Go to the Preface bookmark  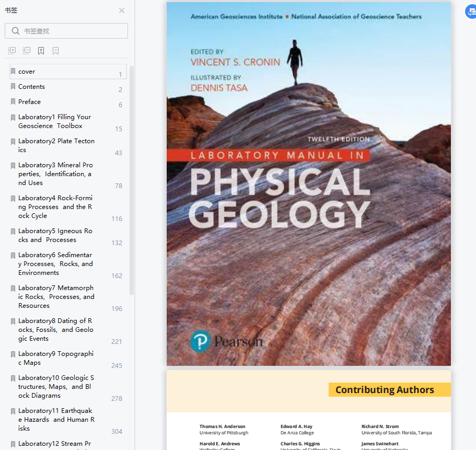[x=29, y=102]
